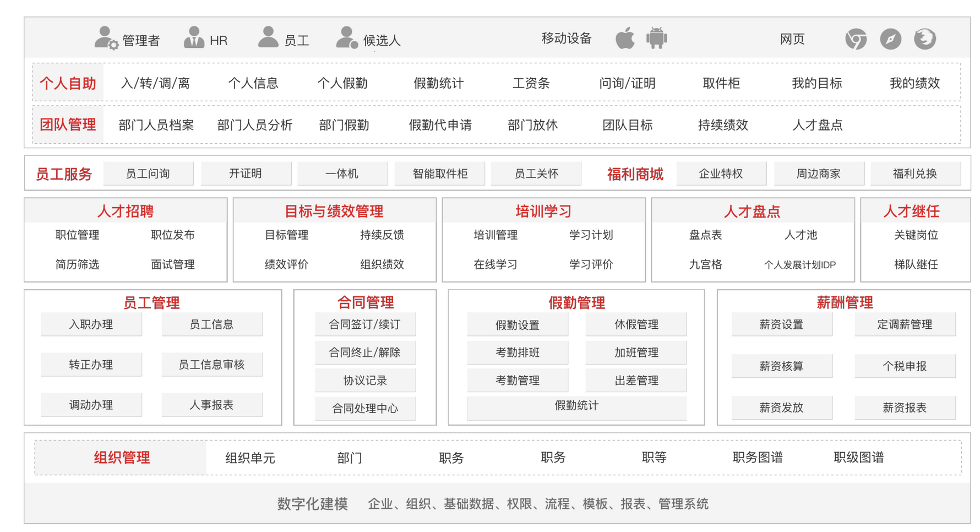Viewport: 980px width, 532px height.
Task: Select the Apple logo icon
Action: pos(625,38)
